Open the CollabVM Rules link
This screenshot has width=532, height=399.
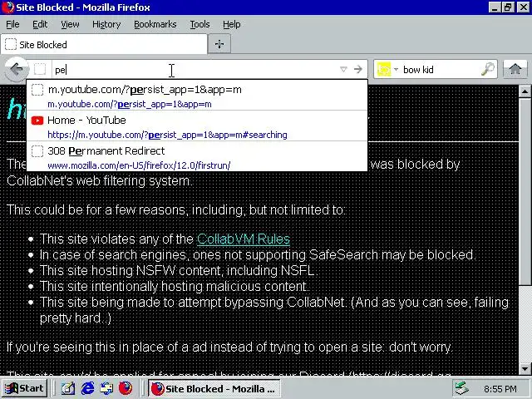244,239
